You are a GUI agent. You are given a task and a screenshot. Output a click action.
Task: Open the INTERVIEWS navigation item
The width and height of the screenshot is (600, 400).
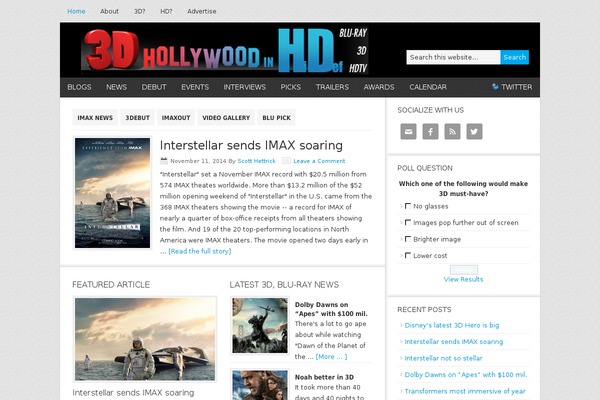pyautogui.click(x=245, y=87)
